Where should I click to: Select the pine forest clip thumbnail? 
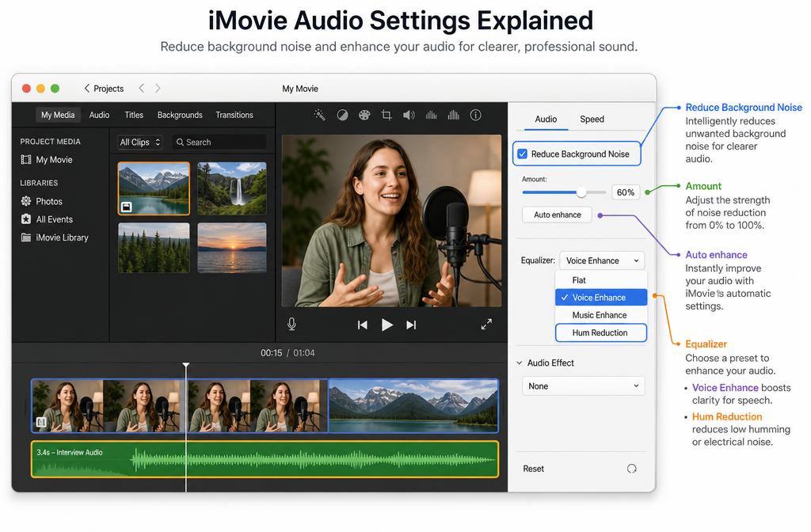[x=154, y=248]
